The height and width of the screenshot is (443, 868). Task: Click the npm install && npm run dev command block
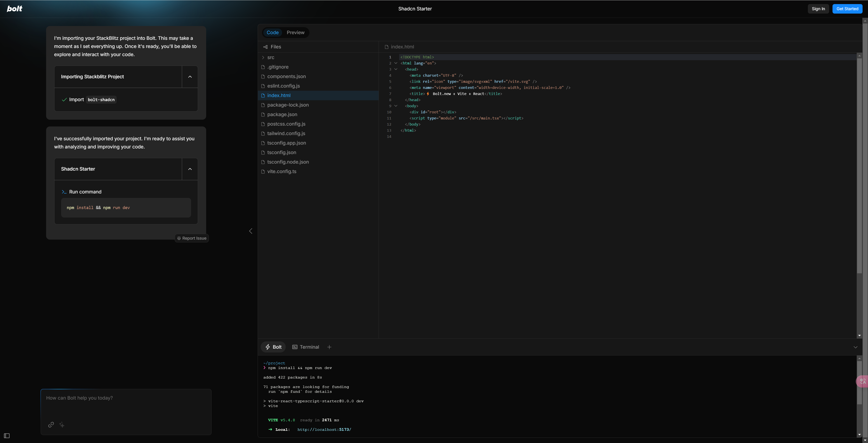[x=126, y=207]
